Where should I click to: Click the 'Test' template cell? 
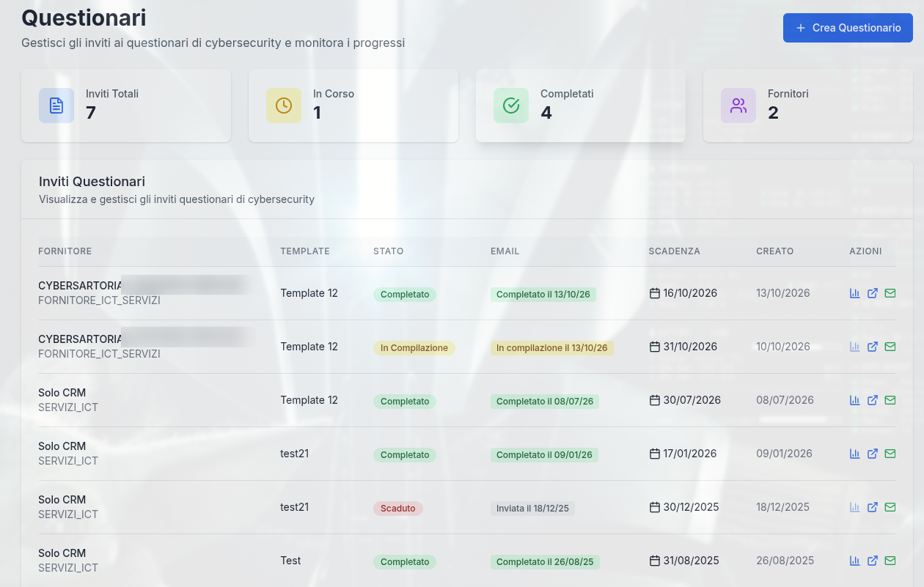290,561
